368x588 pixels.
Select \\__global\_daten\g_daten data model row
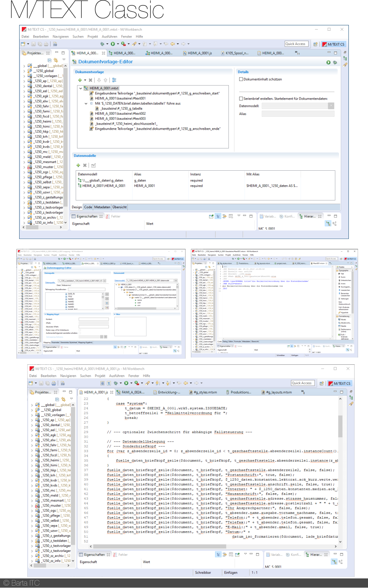click(x=206, y=180)
